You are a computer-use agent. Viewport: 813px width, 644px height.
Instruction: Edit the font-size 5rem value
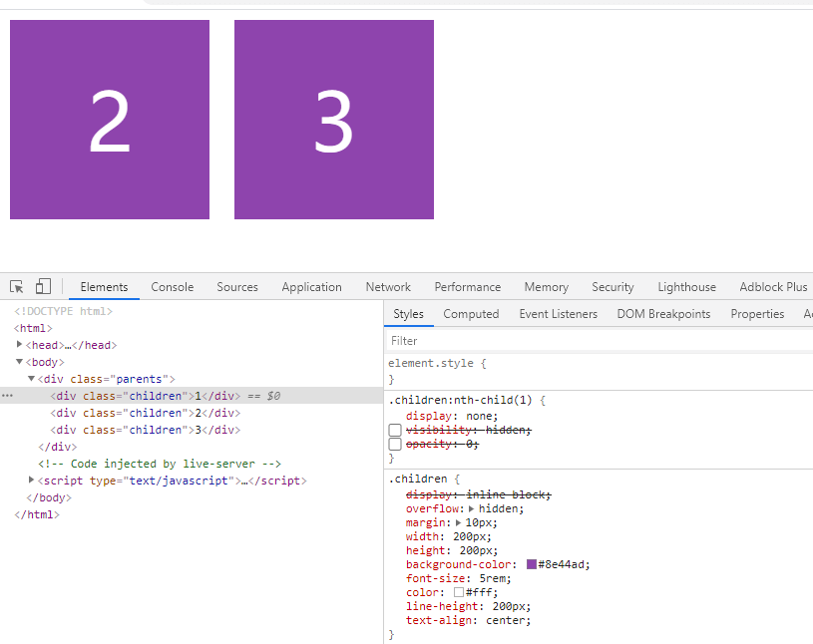point(493,578)
